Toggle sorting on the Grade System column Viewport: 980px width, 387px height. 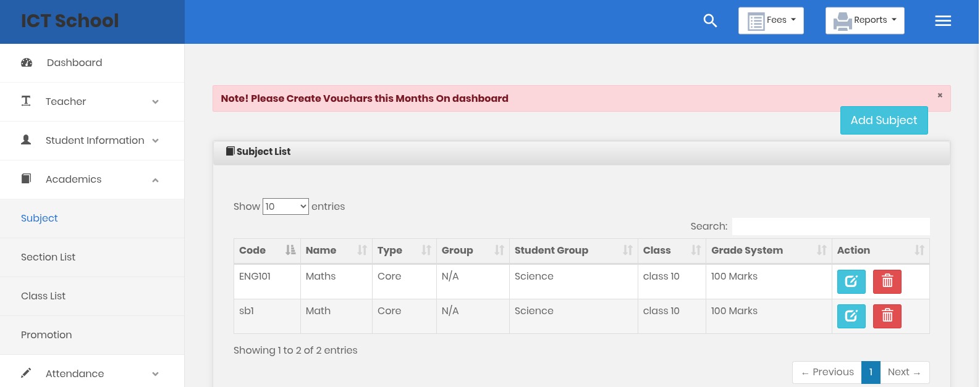[821, 250]
